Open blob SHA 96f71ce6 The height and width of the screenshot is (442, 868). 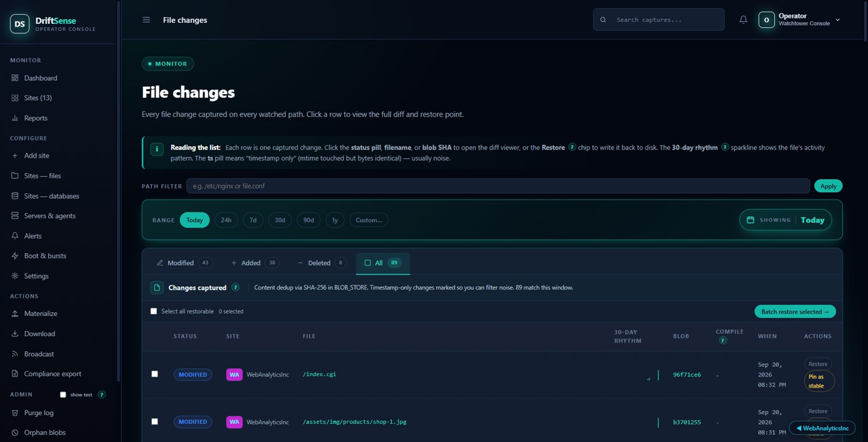coord(687,375)
